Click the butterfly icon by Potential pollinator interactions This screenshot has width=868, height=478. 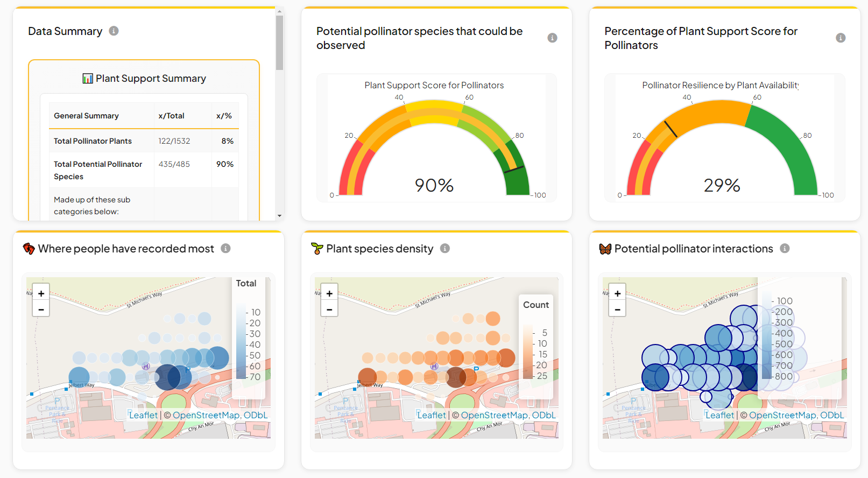point(605,249)
